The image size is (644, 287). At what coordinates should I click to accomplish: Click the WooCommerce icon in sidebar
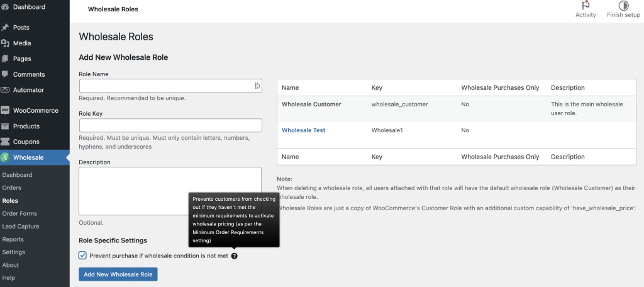[x=5, y=110]
